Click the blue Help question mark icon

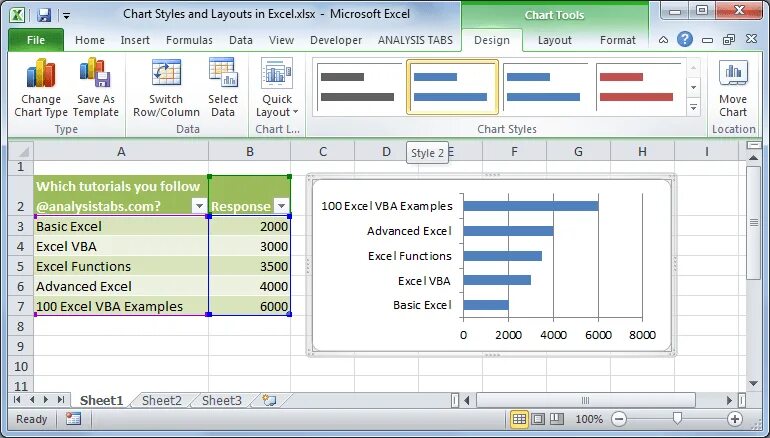coord(685,39)
